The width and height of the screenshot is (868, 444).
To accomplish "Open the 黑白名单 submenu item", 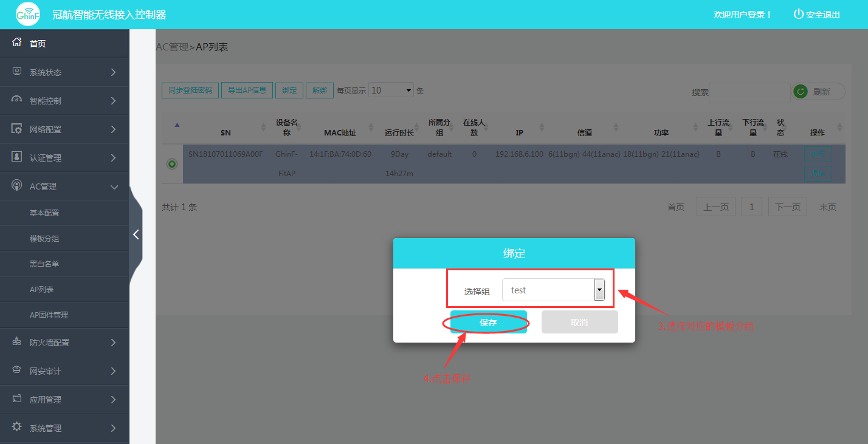I will [44, 264].
